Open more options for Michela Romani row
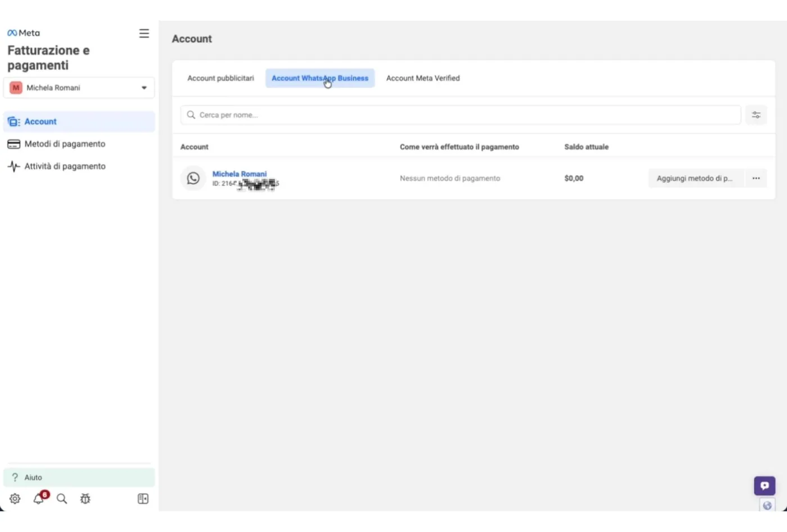The height and width of the screenshot is (532, 787). 756,178
